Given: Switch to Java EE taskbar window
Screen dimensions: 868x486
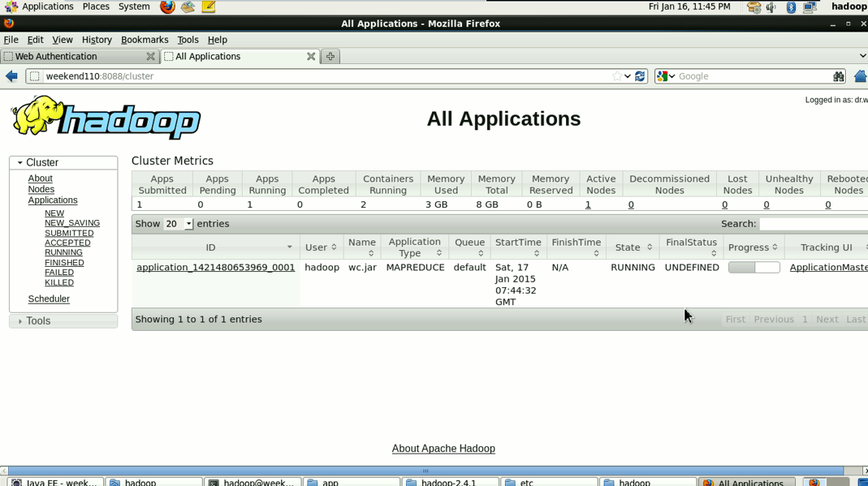Looking at the screenshot, I should (x=55, y=482).
